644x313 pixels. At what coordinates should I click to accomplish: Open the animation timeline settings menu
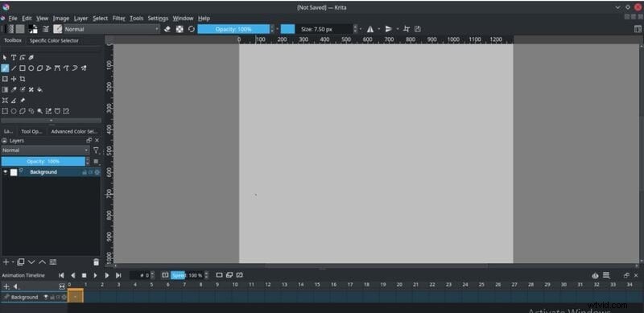[x=606, y=276]
